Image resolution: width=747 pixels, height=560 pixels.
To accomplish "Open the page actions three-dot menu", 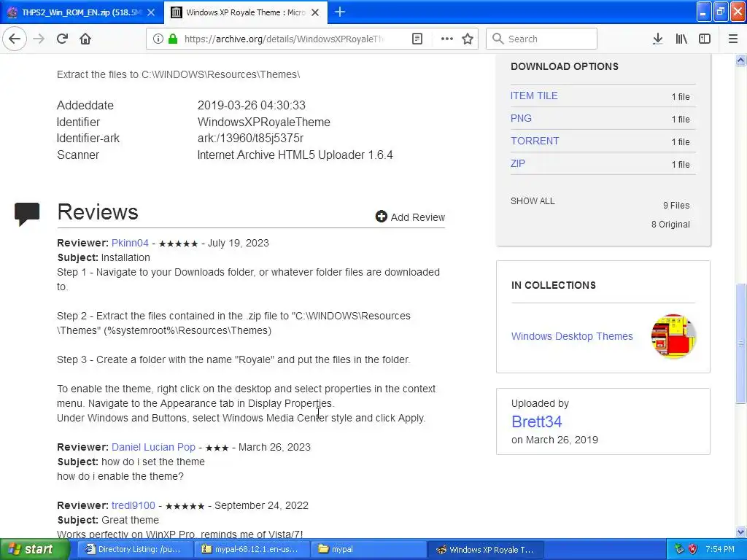I will [446, 39].
